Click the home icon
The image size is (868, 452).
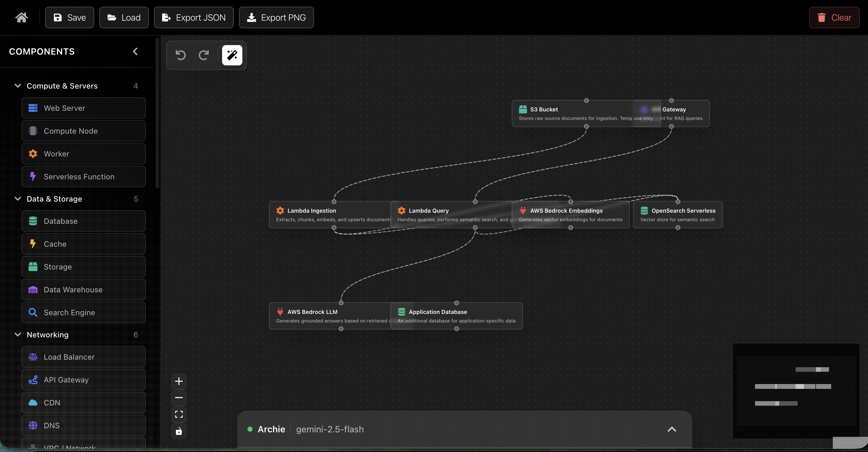[x=22, y=17]
